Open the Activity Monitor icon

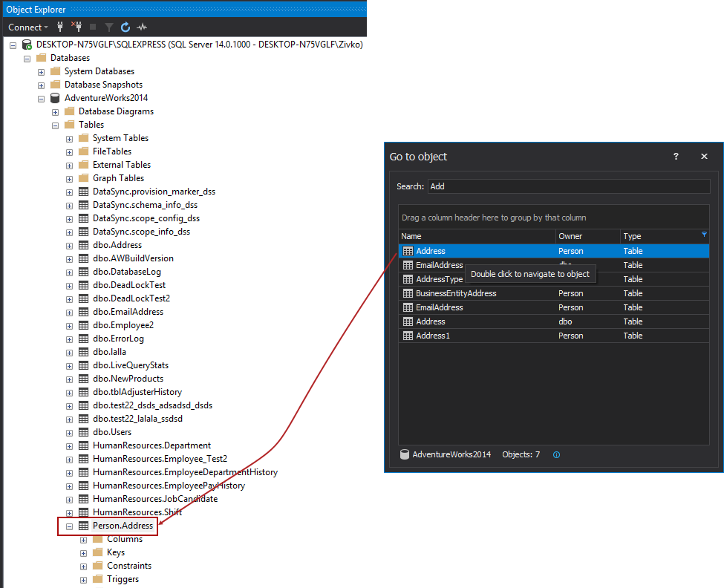pyautogui.click(x=142, y=27)
